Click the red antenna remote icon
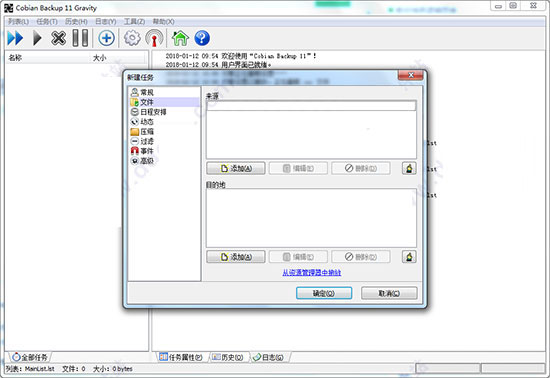This screenshot has width=550, height=378. point(154,38)
